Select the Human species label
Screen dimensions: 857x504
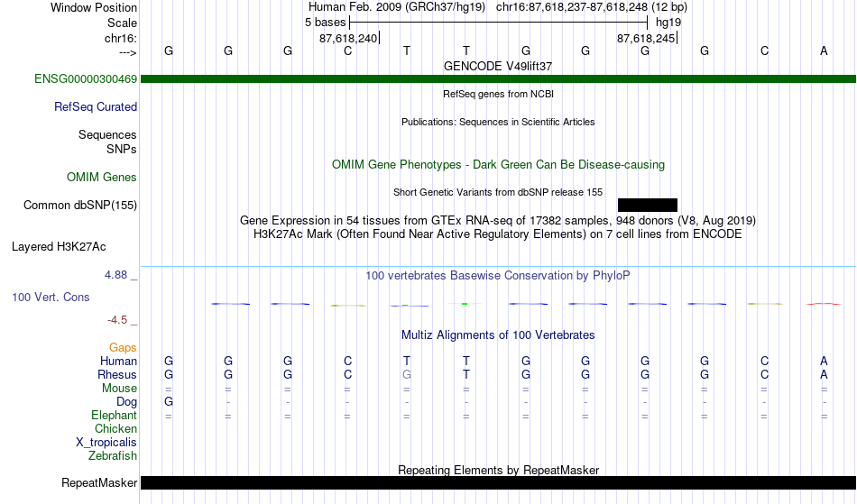pos(118,361)
